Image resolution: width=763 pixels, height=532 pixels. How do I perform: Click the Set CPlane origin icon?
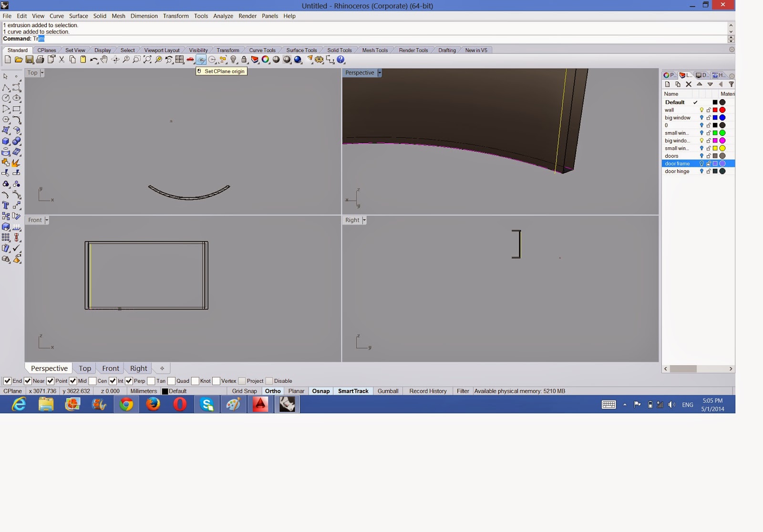tap(201, 60)
